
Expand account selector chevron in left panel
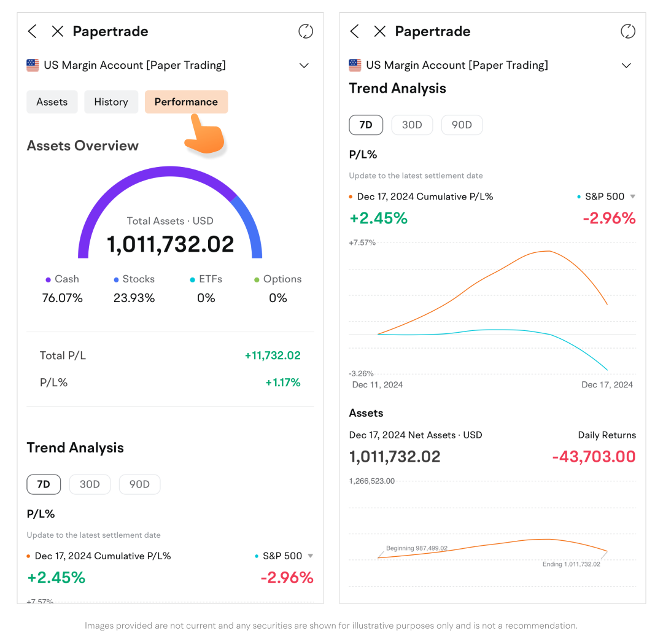tap(304, 66)
